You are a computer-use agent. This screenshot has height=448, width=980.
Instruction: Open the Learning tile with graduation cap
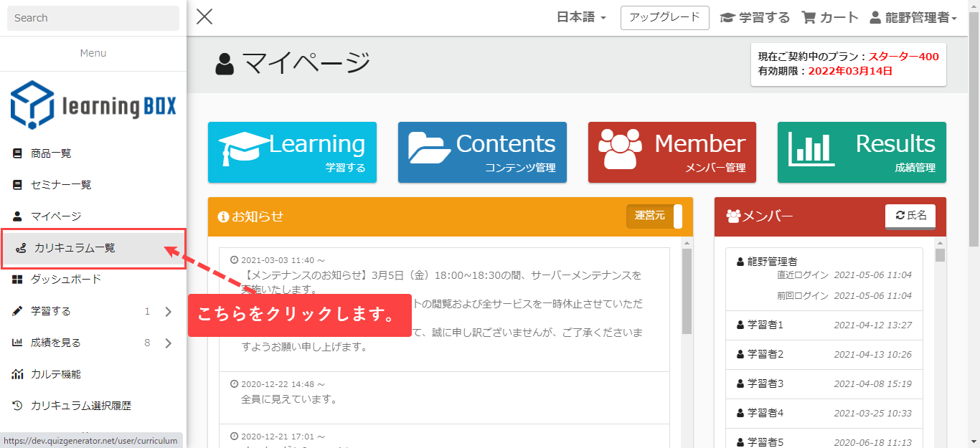point(292,152)
